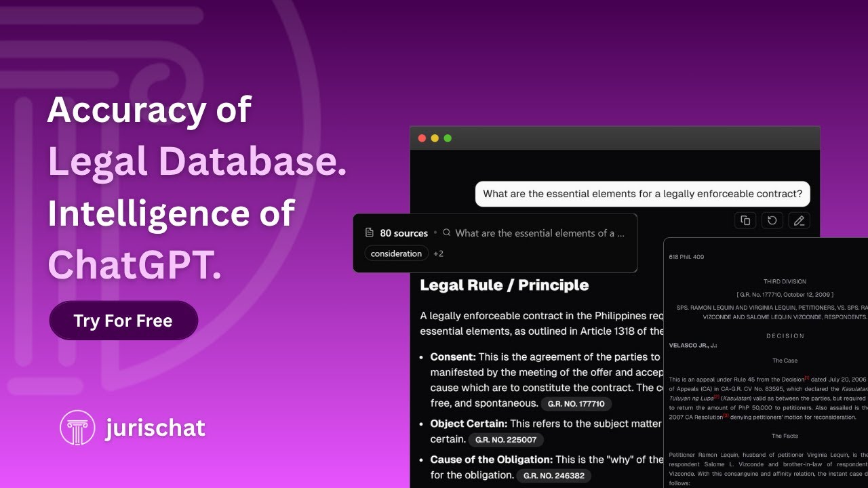Click the search magnifier icon in sources card

[x=447, y=232]
